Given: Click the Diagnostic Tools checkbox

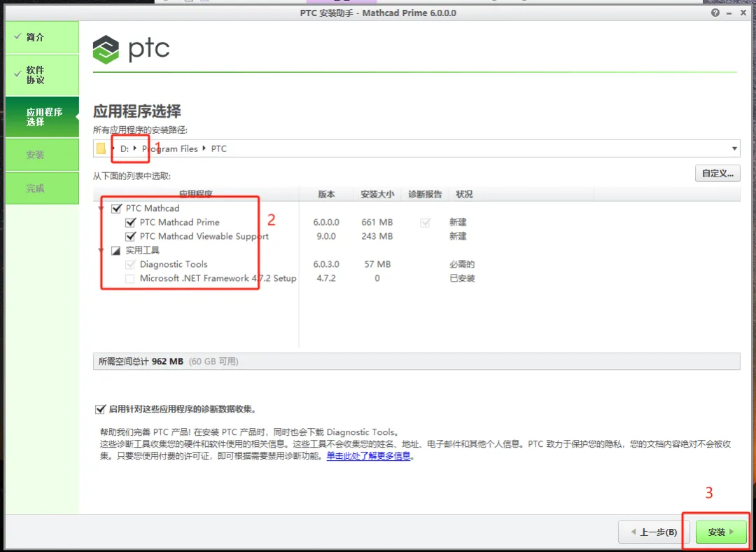Looking at the screenshot, I should click(130, 264).
